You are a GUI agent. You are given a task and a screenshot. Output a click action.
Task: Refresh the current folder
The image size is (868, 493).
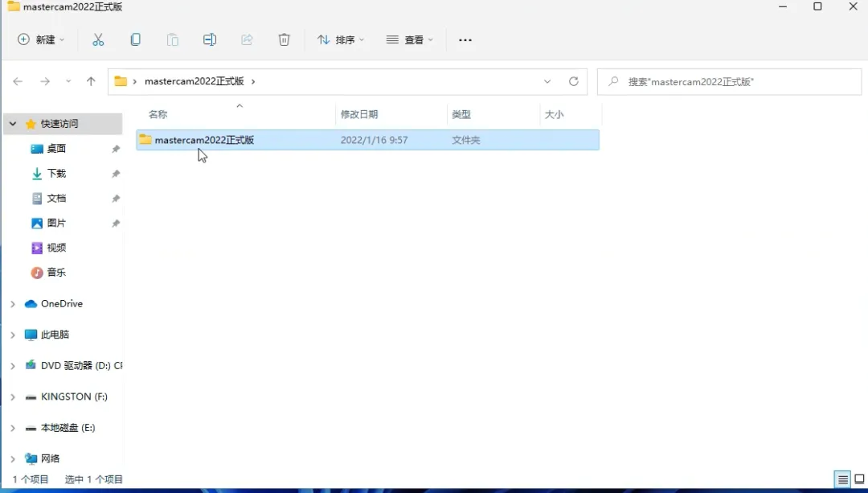click(x=574, y=81)
